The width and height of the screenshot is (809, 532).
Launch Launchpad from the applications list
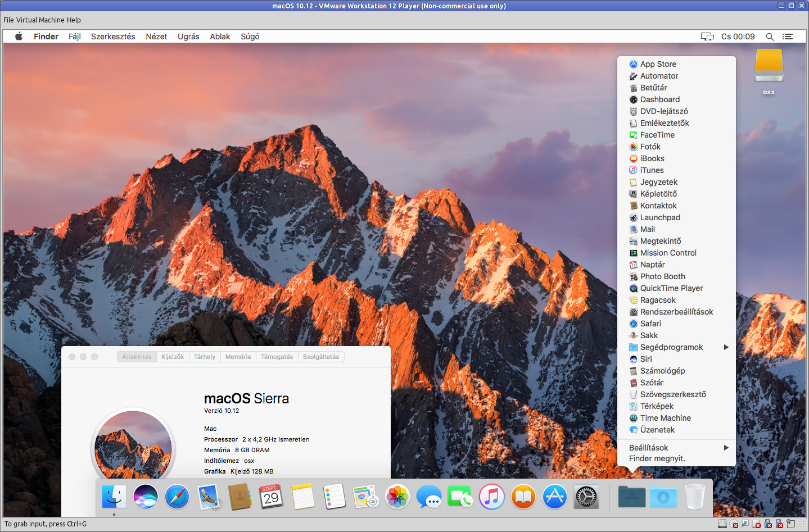[676, 217]
